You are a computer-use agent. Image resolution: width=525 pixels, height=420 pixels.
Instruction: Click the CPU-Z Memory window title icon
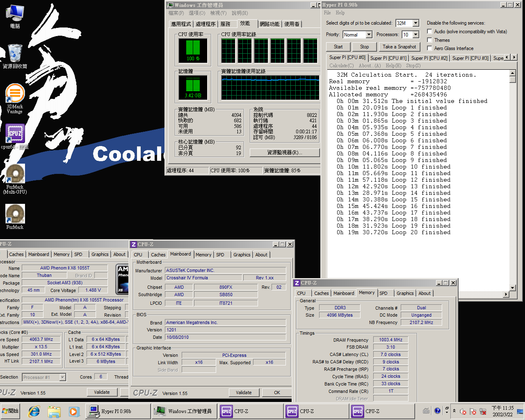coord(297,283)
